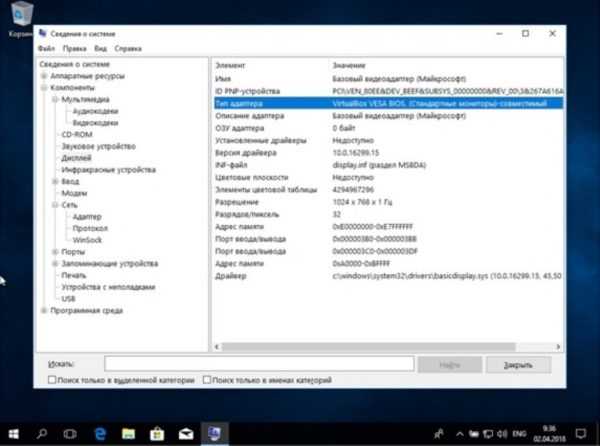The height and width of the screenshot is (446, 600).
Task: Expand the Ввод node
Action: tap(55, 181)
